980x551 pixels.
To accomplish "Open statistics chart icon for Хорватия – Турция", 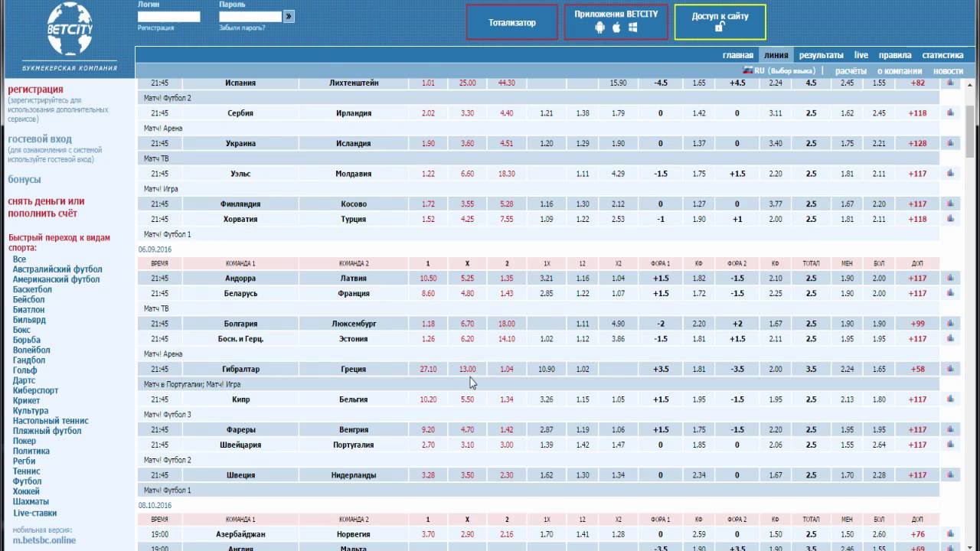I will click(x=951, y=218).
